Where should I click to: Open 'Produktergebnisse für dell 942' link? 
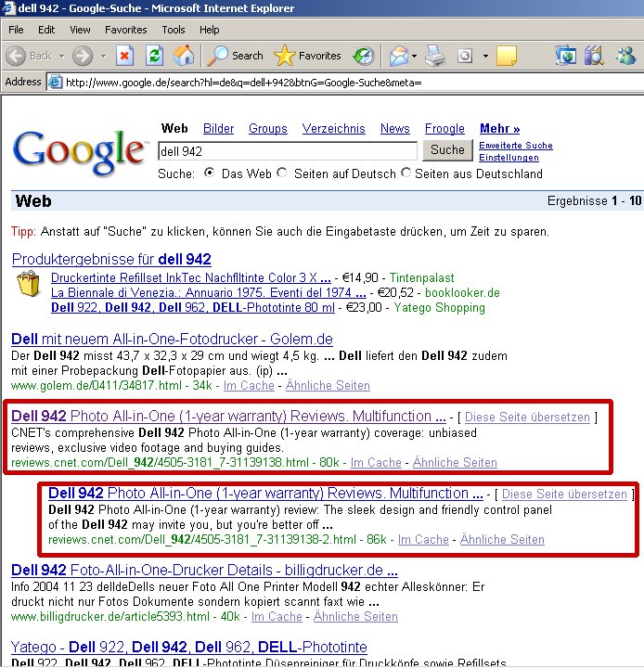coord(111,259)
